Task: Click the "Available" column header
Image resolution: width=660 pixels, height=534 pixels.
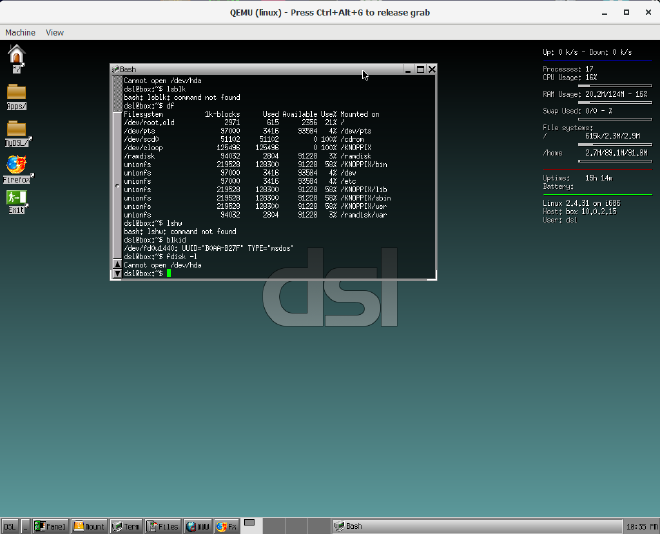Action: point(299,114)
